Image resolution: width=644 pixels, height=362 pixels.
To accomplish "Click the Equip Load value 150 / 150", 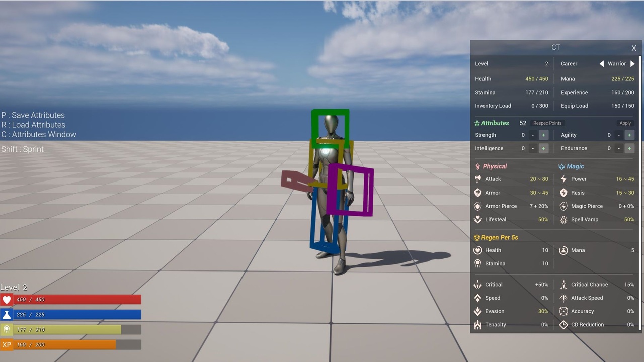I will (x=623, y=106).
